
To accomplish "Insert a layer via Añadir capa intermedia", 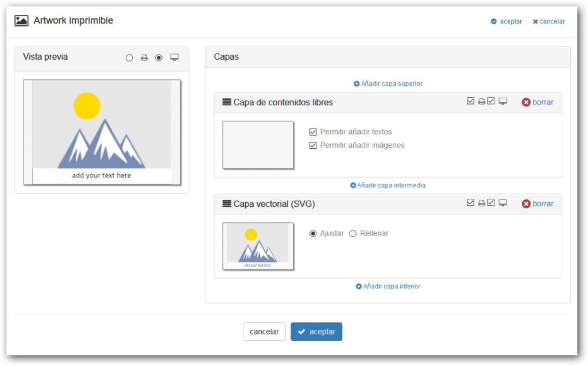I will (x=388, y=186).
